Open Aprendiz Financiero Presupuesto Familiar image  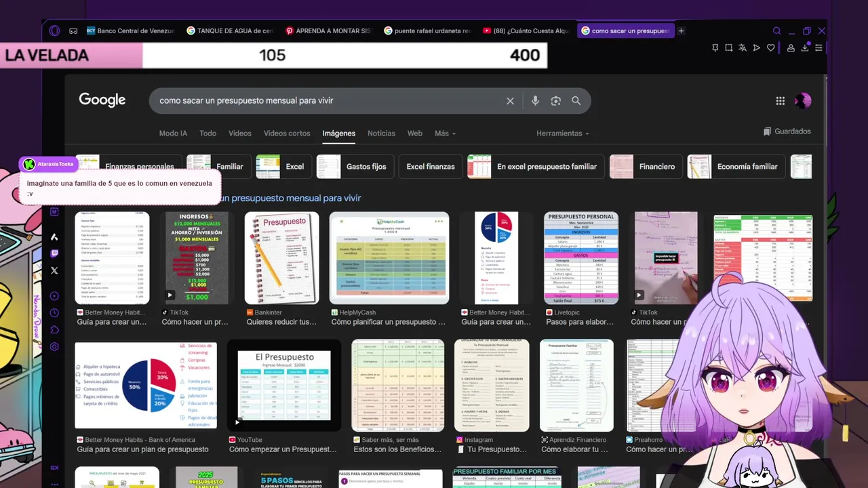click(576, 385)
